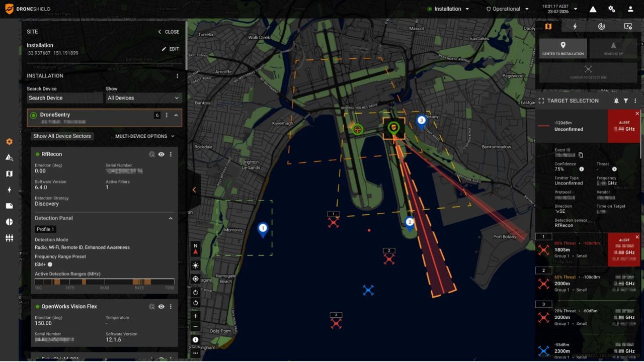Open OpenWorks Vision Flex sector radar icon
The image size is (644, 362).
[x=151, y=307]
